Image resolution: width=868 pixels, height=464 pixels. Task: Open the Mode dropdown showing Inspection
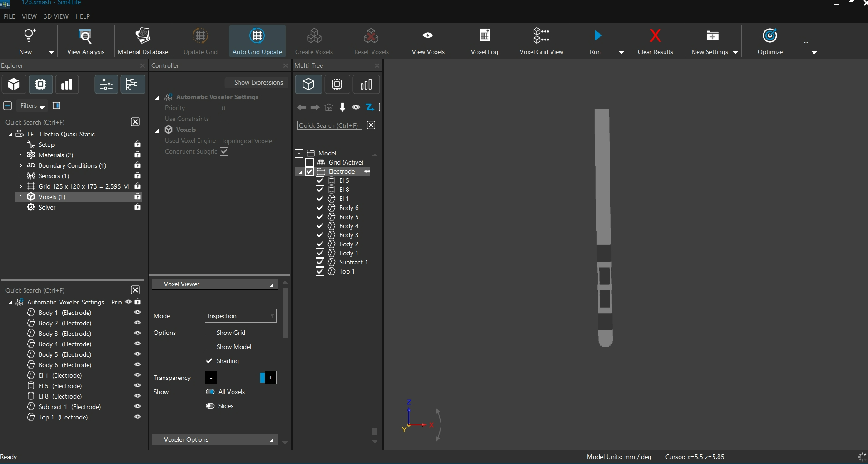point(240,316)
